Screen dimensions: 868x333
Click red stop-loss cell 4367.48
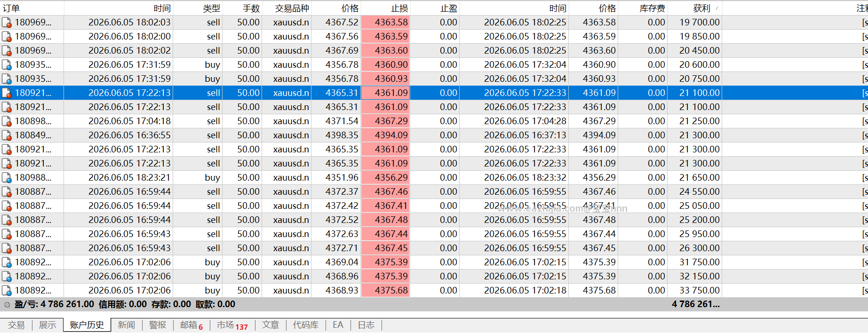[x=386, y=220]
